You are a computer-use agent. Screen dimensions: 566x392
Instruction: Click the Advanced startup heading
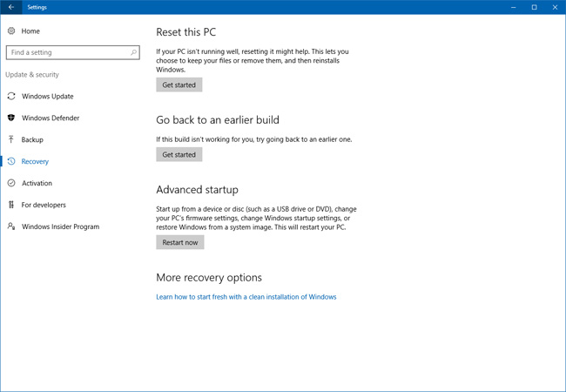(x=197, y=190)
